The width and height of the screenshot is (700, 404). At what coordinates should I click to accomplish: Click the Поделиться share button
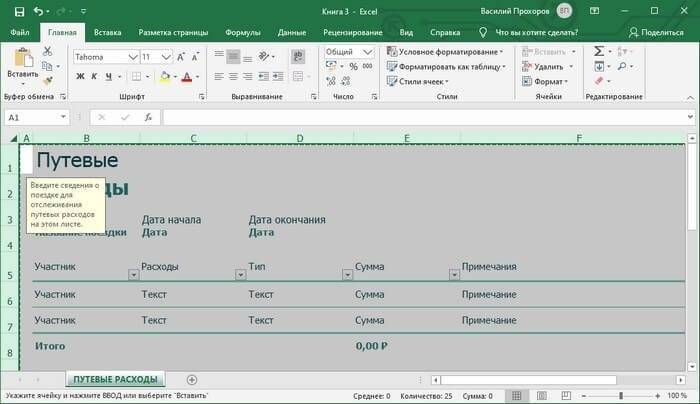657,32
